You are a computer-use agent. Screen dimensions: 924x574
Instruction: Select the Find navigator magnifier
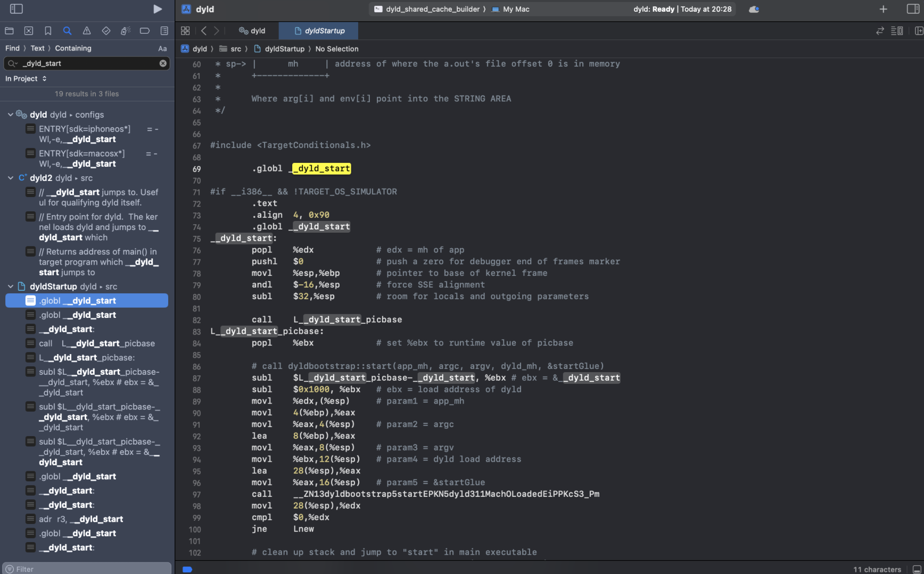click(67, 31)
